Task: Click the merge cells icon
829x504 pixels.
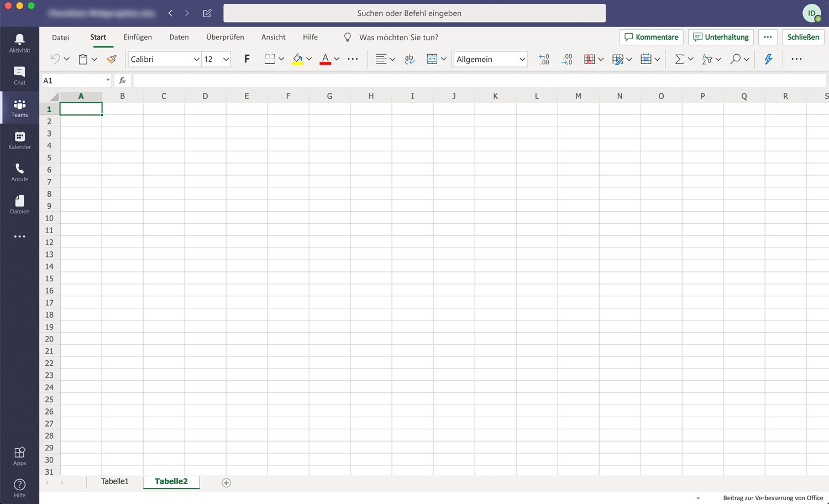Action: (x=432, y=59)
